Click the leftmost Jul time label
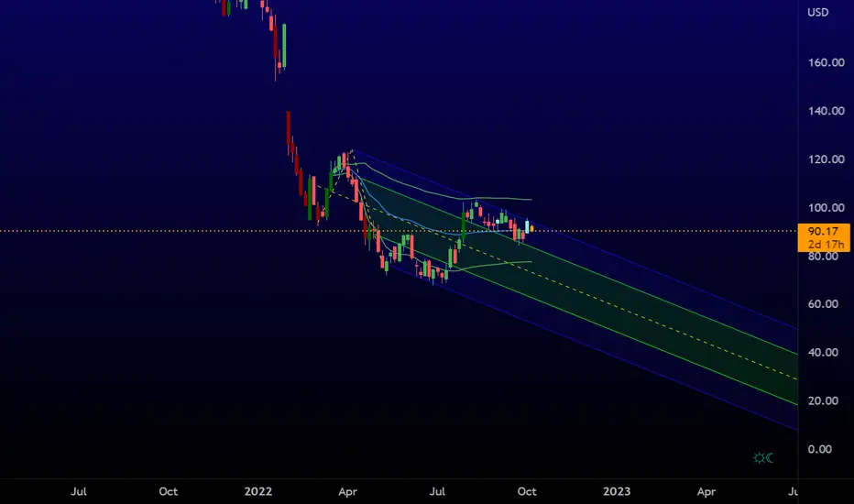854x504 pixels. coord(79,491)
